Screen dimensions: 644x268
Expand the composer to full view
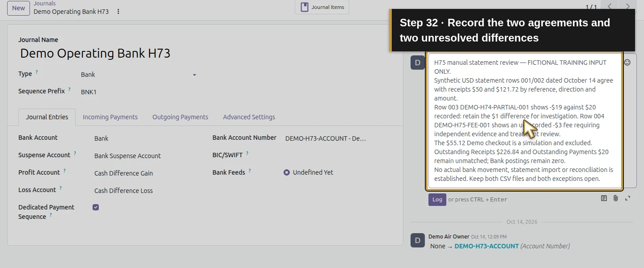pos(628,198)
